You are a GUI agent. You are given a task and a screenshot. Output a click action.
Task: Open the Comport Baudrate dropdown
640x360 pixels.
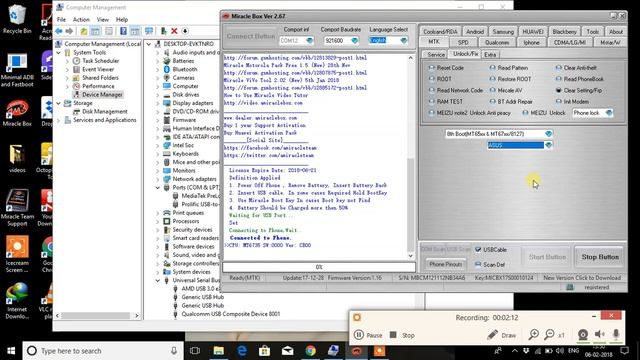354,40
